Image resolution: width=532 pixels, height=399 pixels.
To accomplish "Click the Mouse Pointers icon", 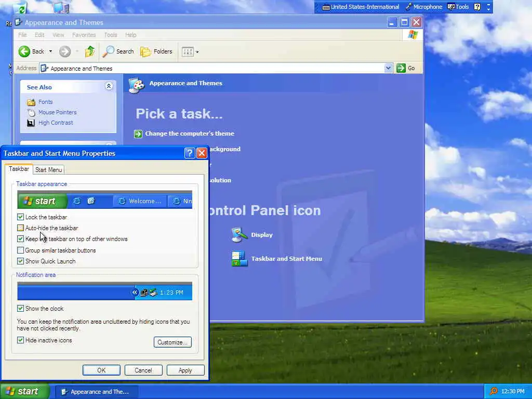I will click(31, 113).
